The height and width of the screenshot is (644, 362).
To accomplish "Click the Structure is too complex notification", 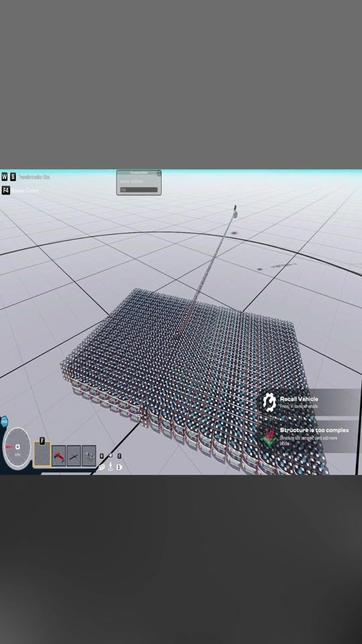I will click(310, 437).
